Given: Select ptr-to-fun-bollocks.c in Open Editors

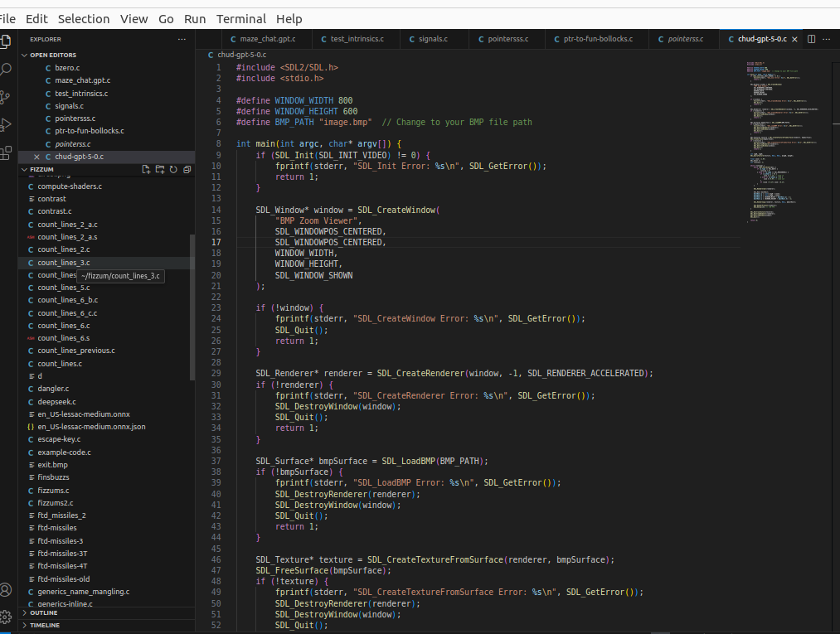Looking at the screenshot, I should pos(106,131).
